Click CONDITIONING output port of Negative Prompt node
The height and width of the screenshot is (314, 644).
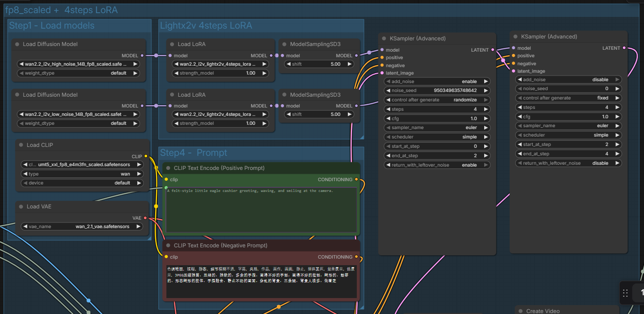click(x=356, y=257)
